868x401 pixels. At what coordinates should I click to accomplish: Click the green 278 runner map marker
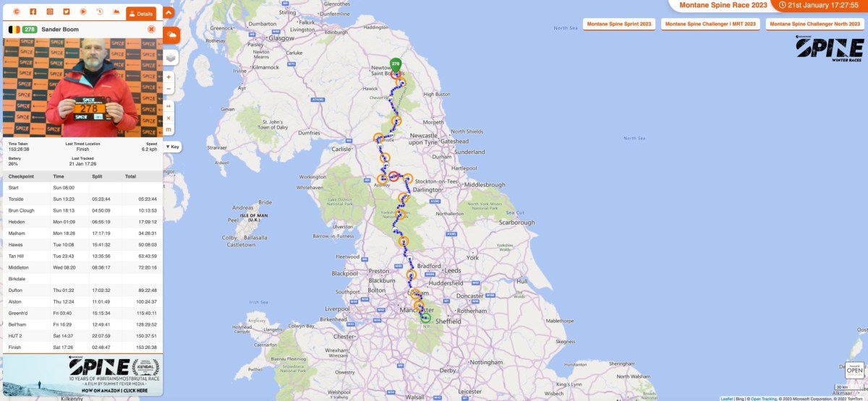tap(395, 64)
